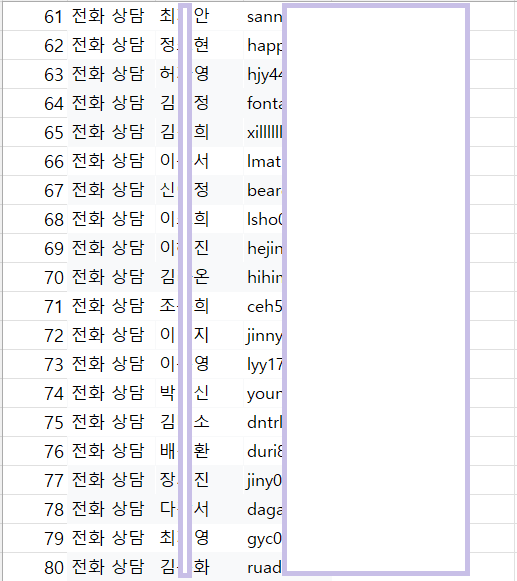Select the name cell starting with 신, row 67

point(199,190)
